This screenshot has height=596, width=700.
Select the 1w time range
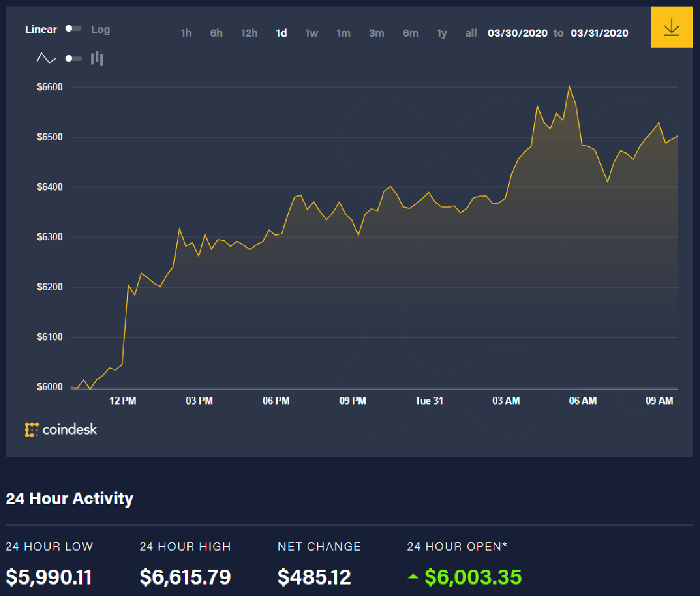312,33
